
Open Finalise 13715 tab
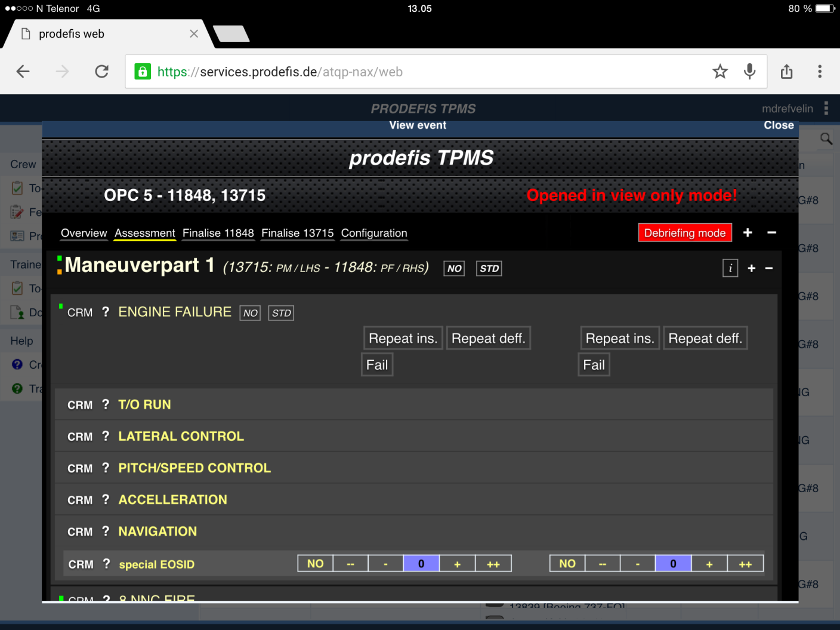coord(298,233)
